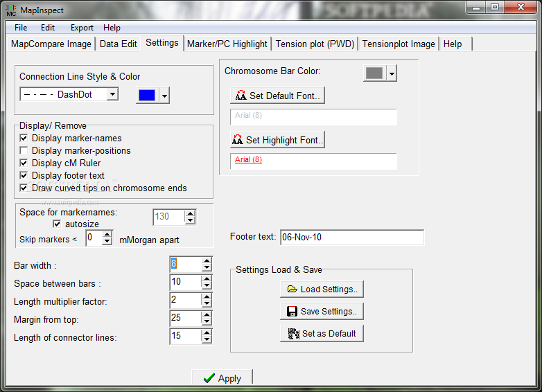
Task: Click Load Settings button
Action: click(322, 289)
